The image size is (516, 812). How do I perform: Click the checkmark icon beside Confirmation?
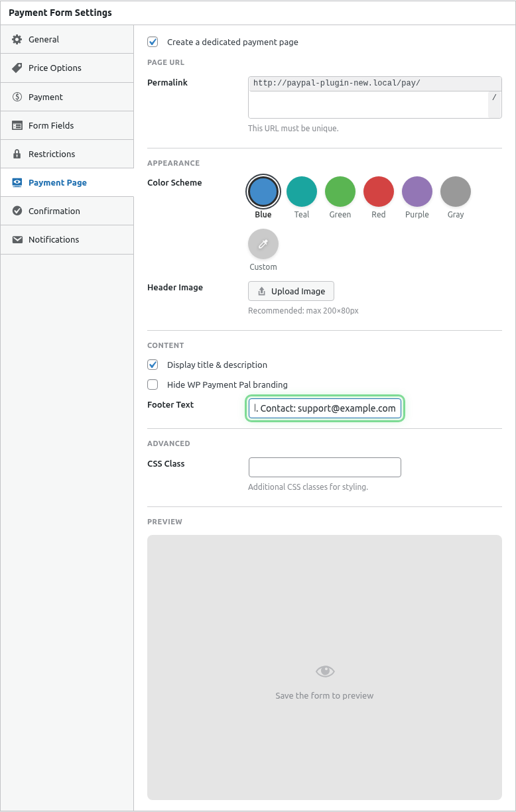[19, 211]
